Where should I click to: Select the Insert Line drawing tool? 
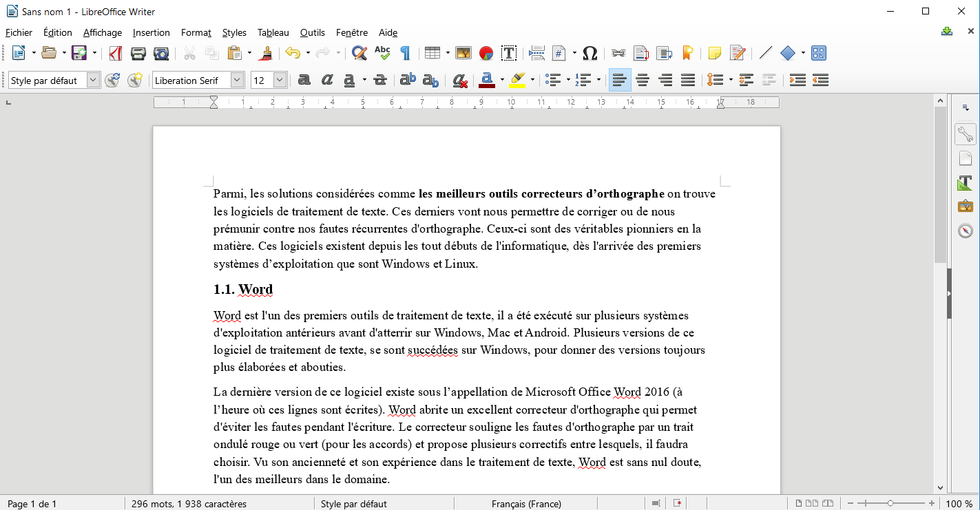765,53
